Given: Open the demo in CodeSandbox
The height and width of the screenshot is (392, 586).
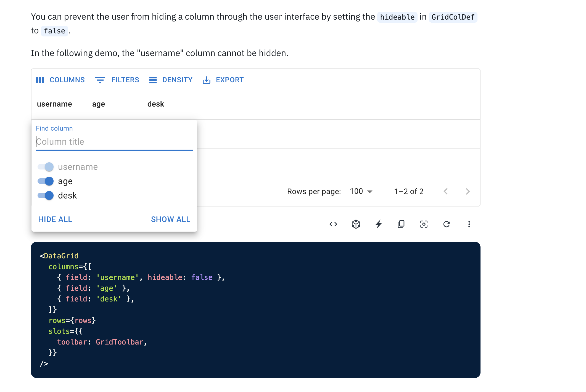Looking at the screenshot, I should [x=356, y=224].
